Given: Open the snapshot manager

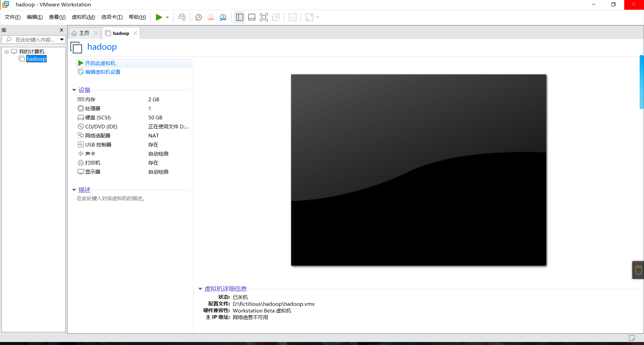Looking at the screenshot, I should (x=223, y=17).
